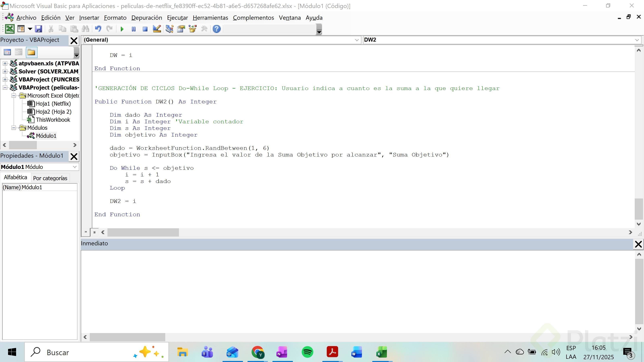Viewport: 644px width, 362px height.
Task: Click the Spotify icon on the taskbar
Action: pos(307,352)
